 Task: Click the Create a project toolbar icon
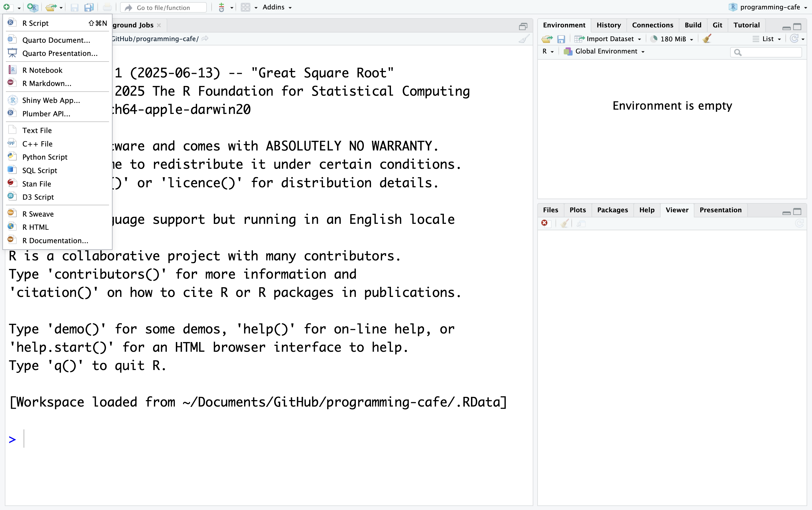pyautogui.click(x=33, y=8)
